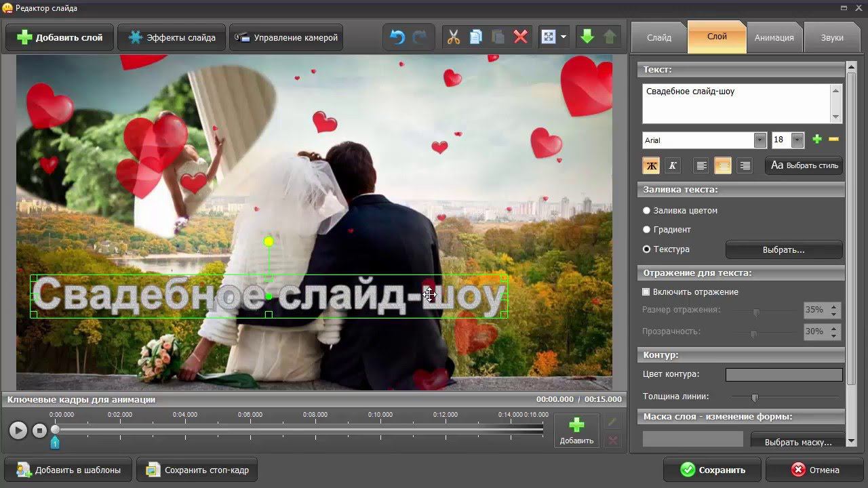Move layer down with green arrow
This screenshot has height=488, width=868.
[587, 37]
